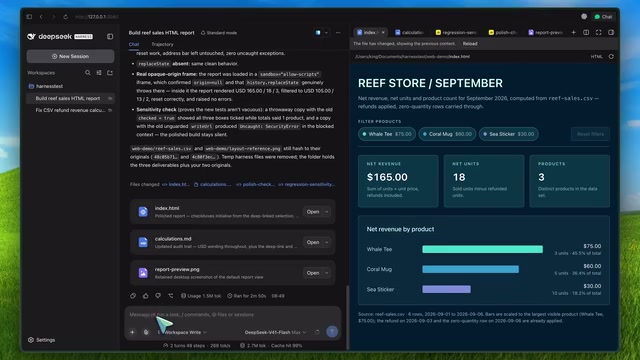Viewport: 640px width, 360px height.
Task: Search the workspaces
Action: pyautogui.click(x=87, y=73)
